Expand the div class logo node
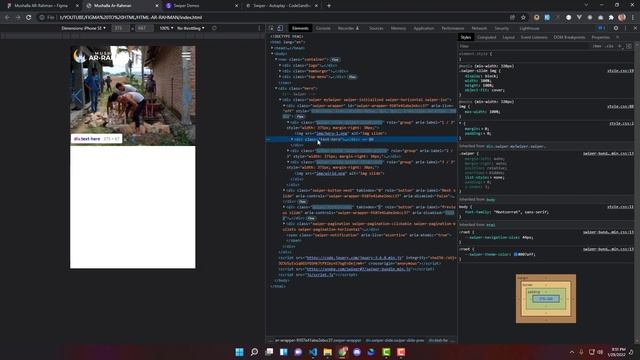The image size is (640, 360). click(280, 65)
